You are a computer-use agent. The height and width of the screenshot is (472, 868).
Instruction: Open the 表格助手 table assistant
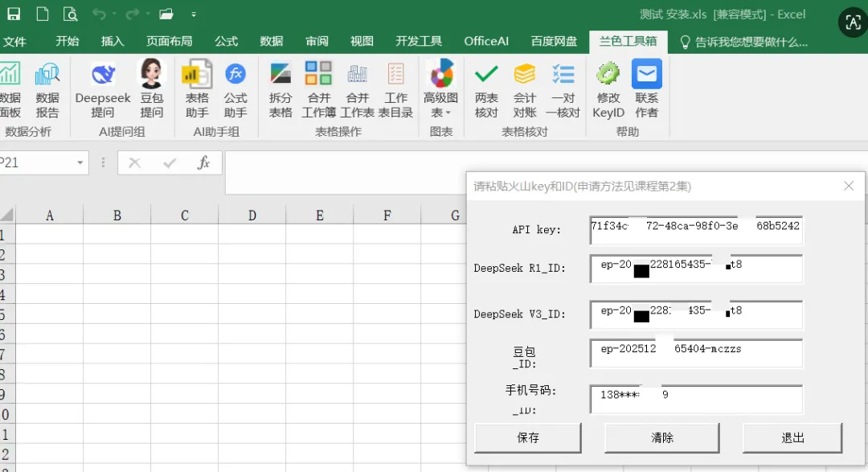(x=197, y=89)
